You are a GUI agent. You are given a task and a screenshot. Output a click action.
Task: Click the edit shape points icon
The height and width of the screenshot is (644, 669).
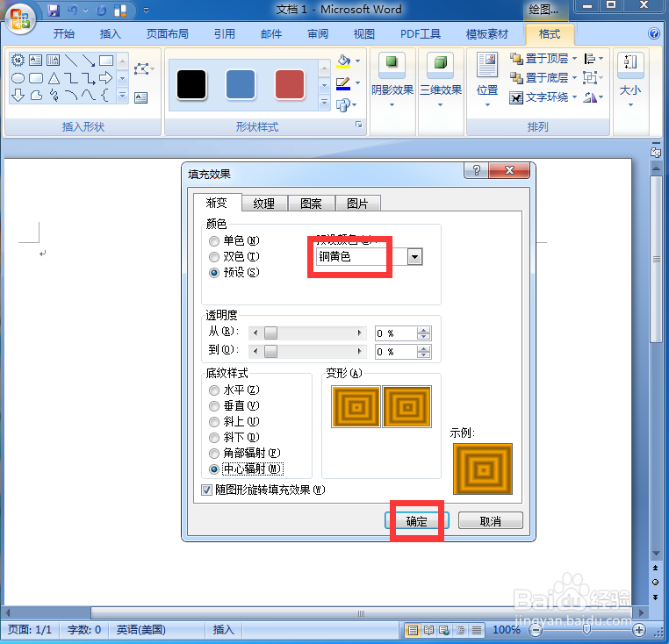point(143,68)
